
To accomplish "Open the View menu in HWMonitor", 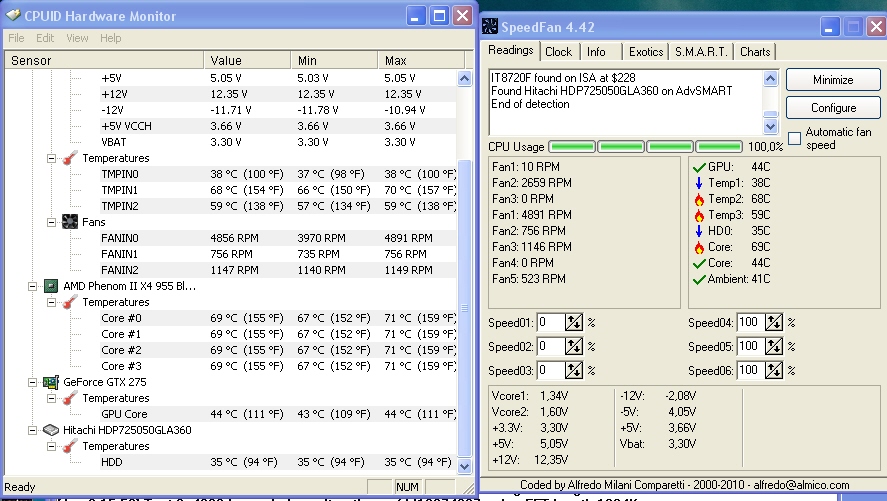I will (77, 38).
